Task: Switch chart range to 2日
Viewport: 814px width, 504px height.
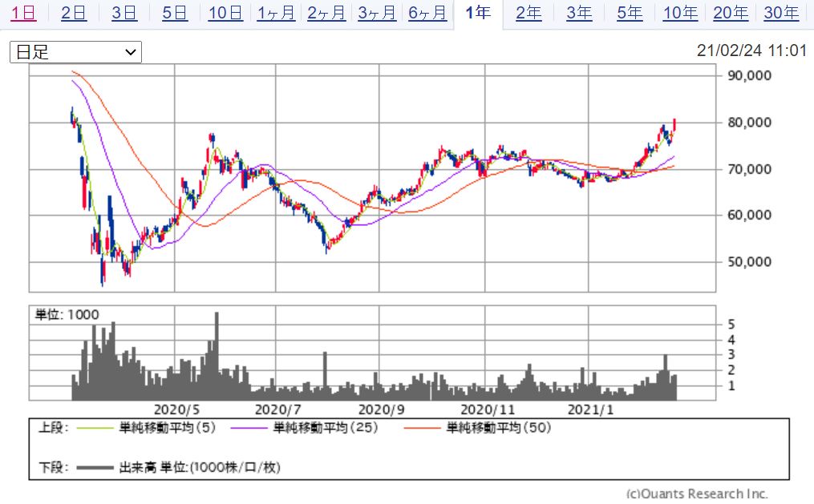Action: coord(73,13)
